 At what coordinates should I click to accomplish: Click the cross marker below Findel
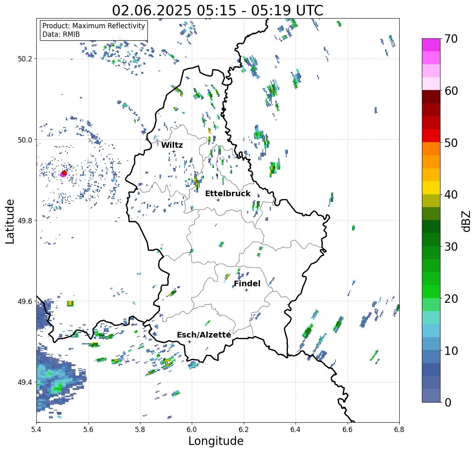coord(247,290)
